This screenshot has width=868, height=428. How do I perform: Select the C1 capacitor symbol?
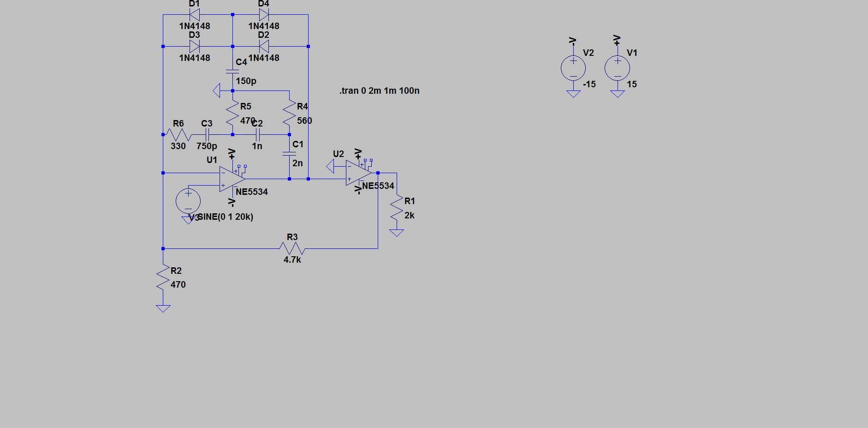289,154
